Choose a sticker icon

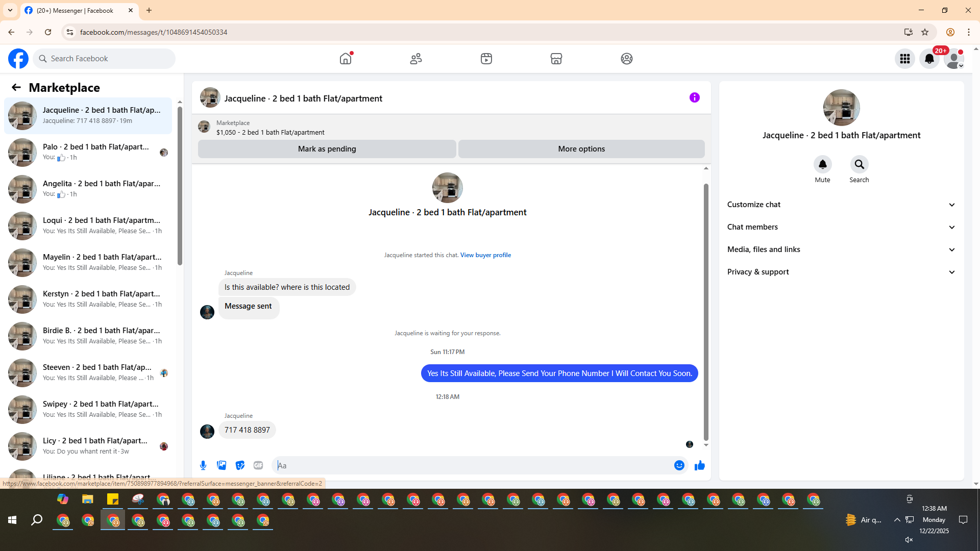[240, 465]
